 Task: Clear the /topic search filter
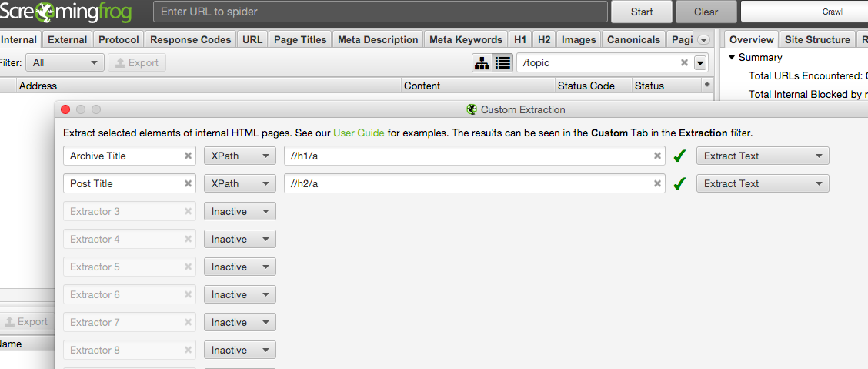[684, 63]
